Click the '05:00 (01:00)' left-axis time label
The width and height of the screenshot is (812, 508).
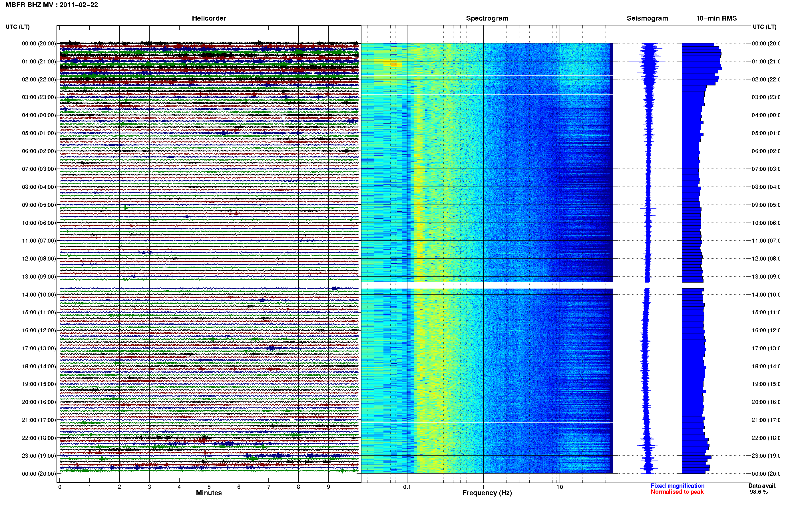[x=39, y=133]
